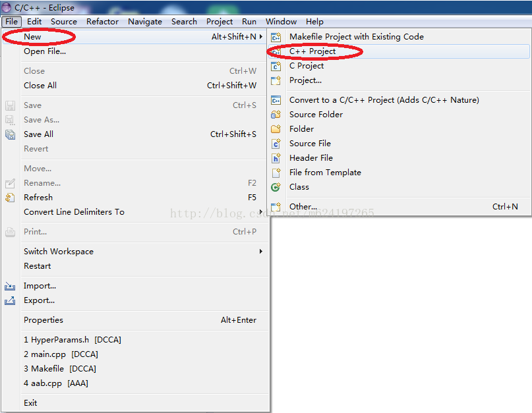Click the File from Template icon
Viewport: 532px width, 413px height.
click(x=276, y=173)
